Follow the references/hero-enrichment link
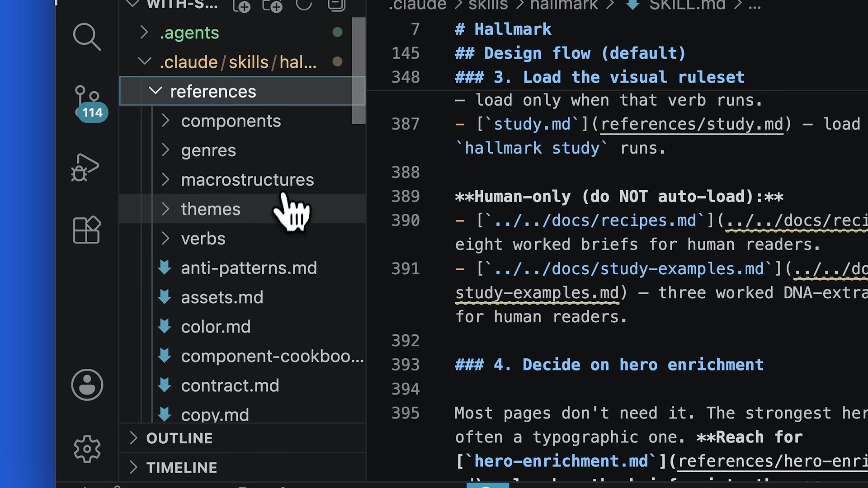 (773, 461)
